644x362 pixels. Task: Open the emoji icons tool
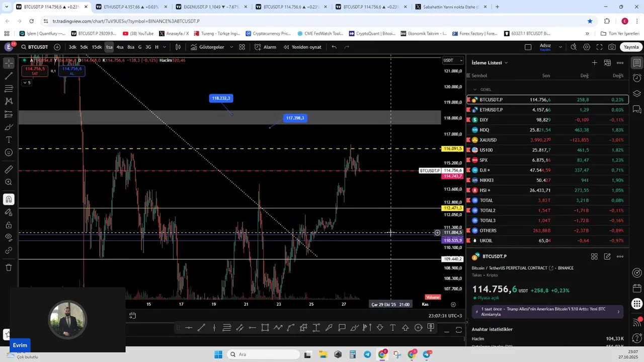click(x=9, y=152)
